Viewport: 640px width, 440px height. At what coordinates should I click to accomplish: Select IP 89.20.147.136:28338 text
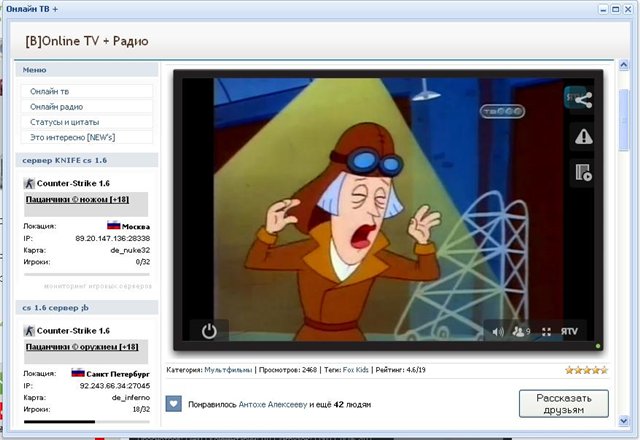tap(113, 238)
